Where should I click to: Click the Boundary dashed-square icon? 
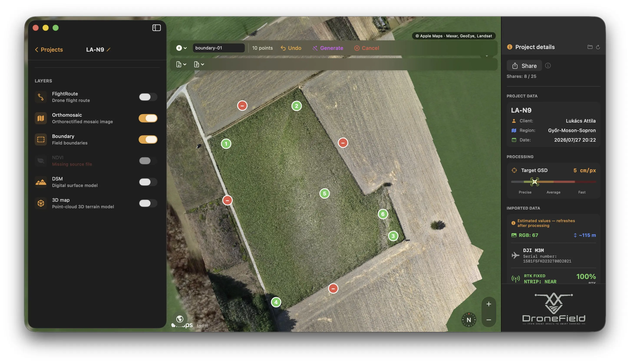click(x=41, y=139)
